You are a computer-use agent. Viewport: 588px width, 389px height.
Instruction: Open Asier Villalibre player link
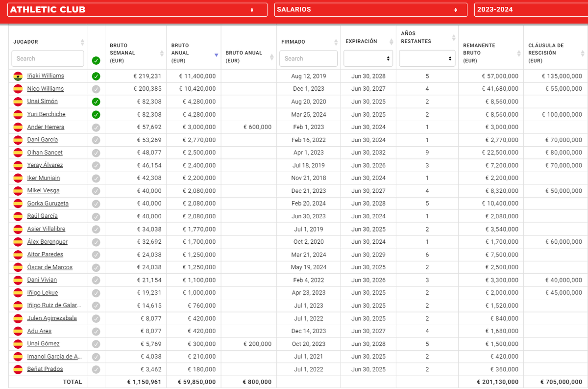(46, 229)
